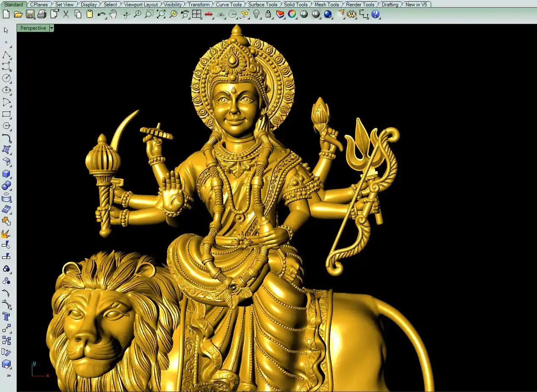Screen dimensions: 537x392
Task: Open the color wheel material icon
Action: pyautogui.click(x=292, y=14)
